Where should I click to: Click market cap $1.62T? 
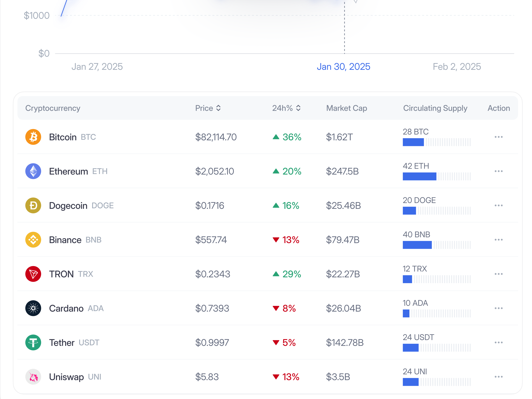(x=339, y=137)
